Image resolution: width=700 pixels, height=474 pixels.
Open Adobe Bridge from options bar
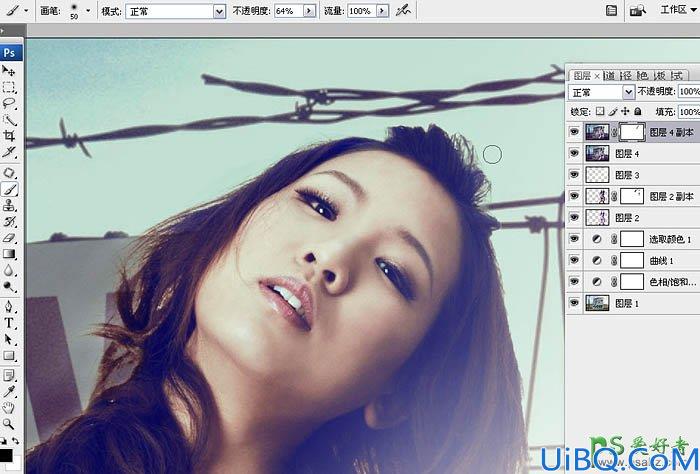coord(638,10)
